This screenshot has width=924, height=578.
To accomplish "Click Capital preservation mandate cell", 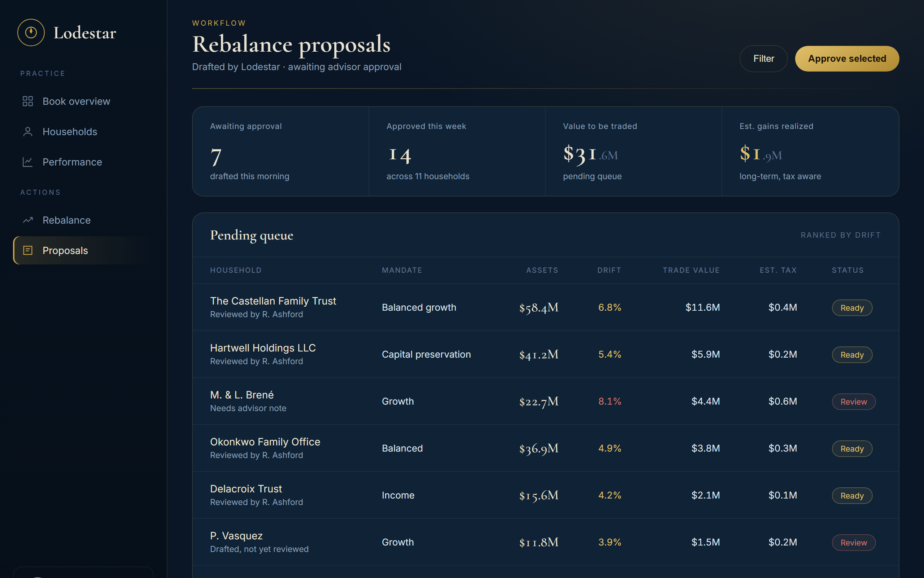I will (426, 354).
